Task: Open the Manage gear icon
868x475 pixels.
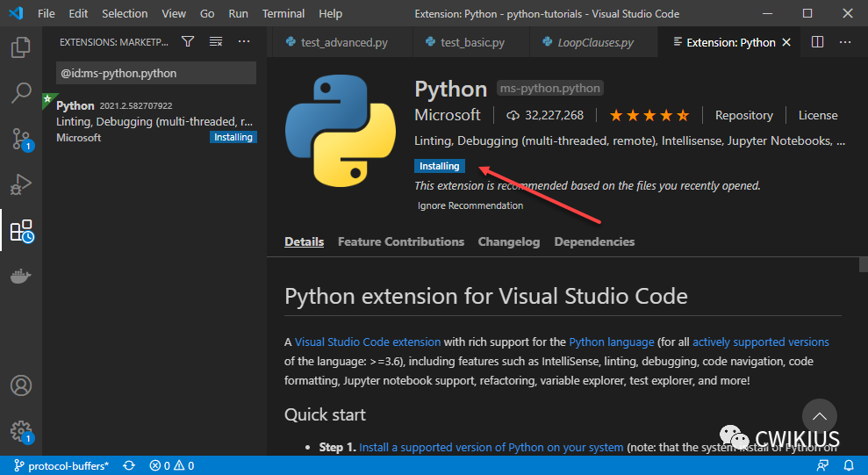Action: click(x=21, y=431)
